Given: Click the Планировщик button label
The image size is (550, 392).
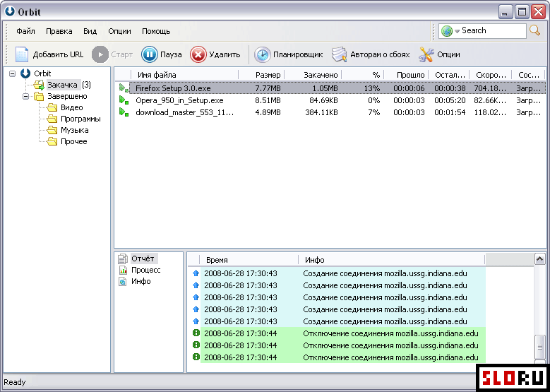Looking at the screenshot, I should tap(298, 55).
